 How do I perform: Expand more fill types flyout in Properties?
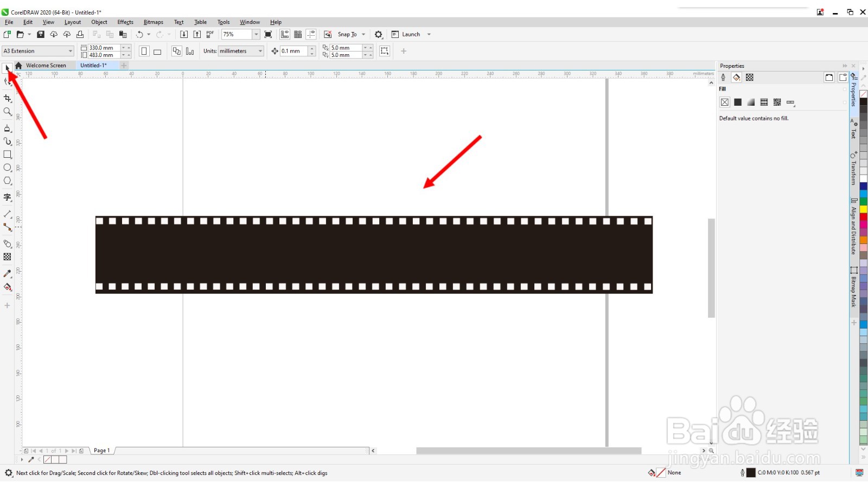point(790,102)
